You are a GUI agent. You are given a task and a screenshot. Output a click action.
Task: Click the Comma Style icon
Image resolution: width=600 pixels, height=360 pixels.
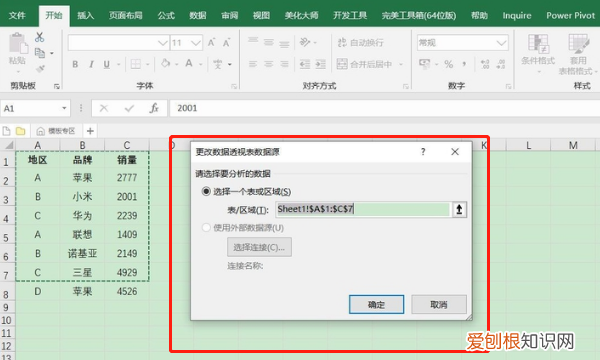tap(464, 64)
